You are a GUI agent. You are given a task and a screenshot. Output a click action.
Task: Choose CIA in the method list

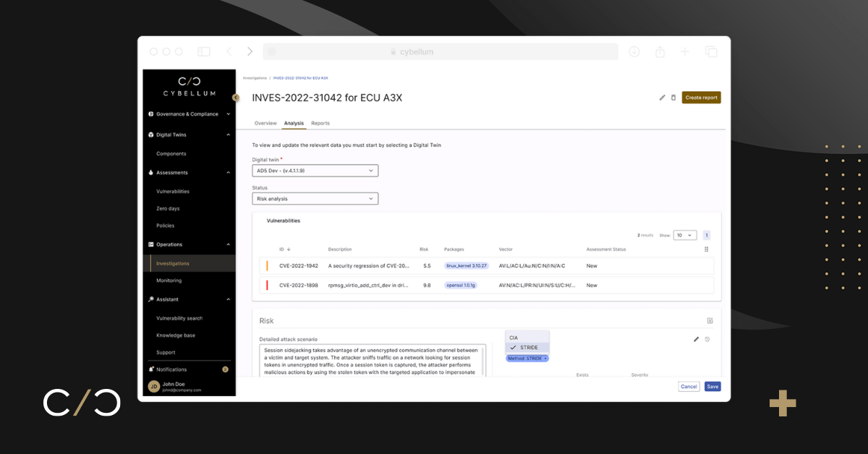[x=514, y=338]
